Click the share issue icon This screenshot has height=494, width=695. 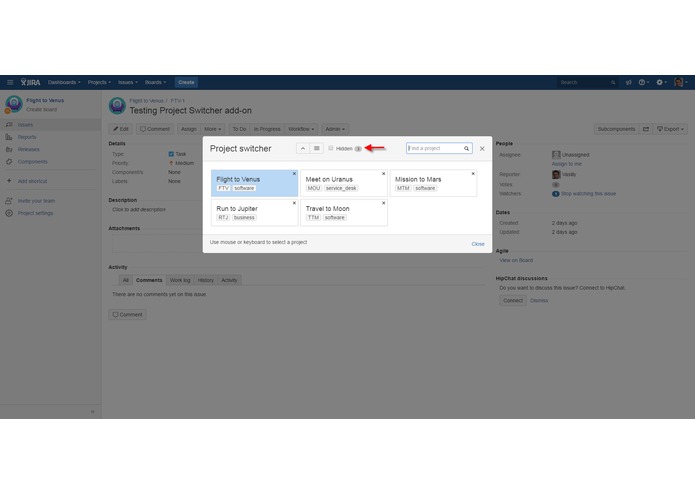[x=646, y=129]
